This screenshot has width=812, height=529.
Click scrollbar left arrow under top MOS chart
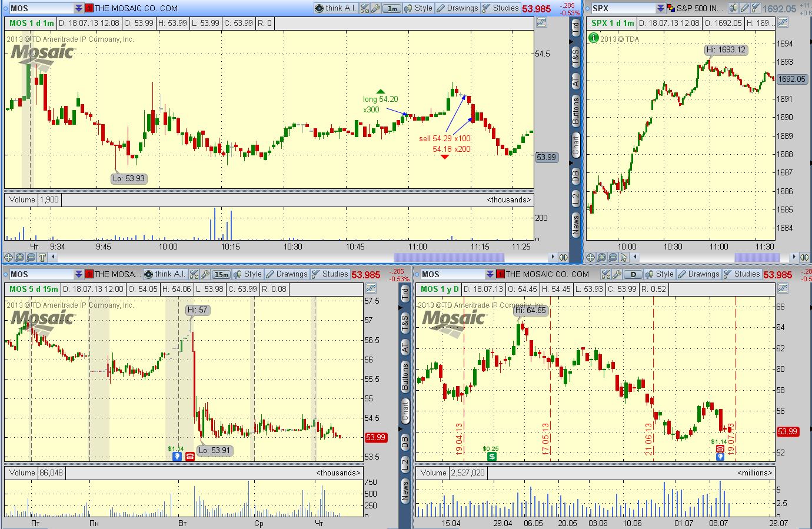pyautogui.click(x=54, y=257)
